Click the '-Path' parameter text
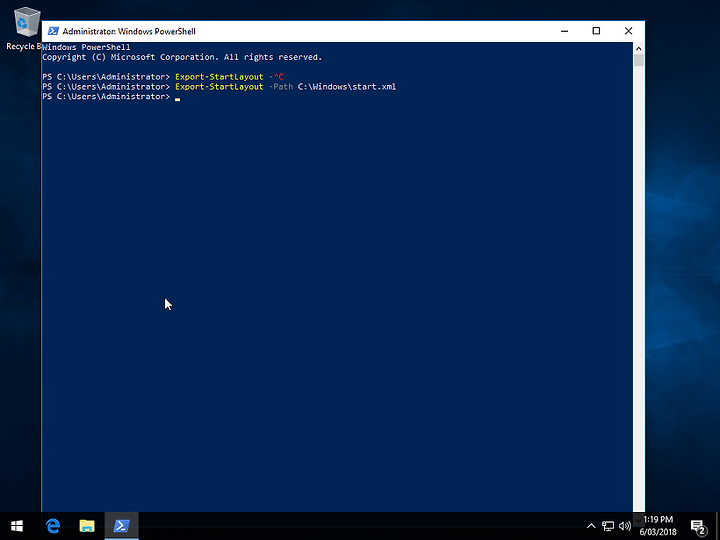Viewport: 720px width, 540px height. 281,87
